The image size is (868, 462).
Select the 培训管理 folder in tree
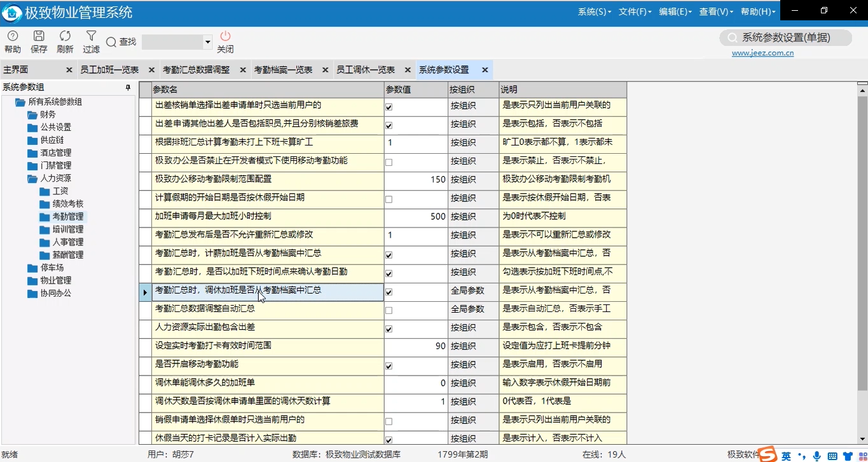(x=68, y=229)
